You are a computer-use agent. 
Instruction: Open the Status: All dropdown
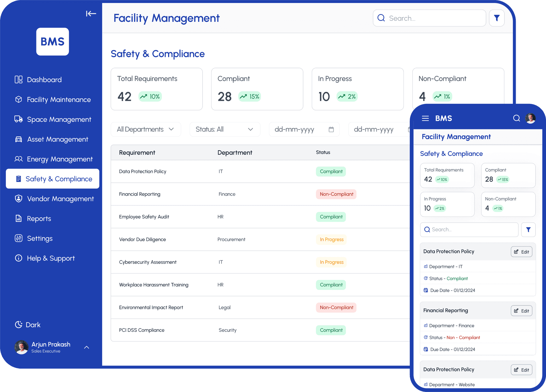tap(225, 129)
